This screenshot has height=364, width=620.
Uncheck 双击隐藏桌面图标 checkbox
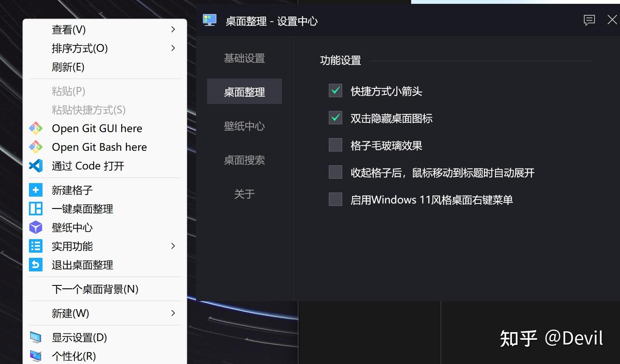click(336, 118)
